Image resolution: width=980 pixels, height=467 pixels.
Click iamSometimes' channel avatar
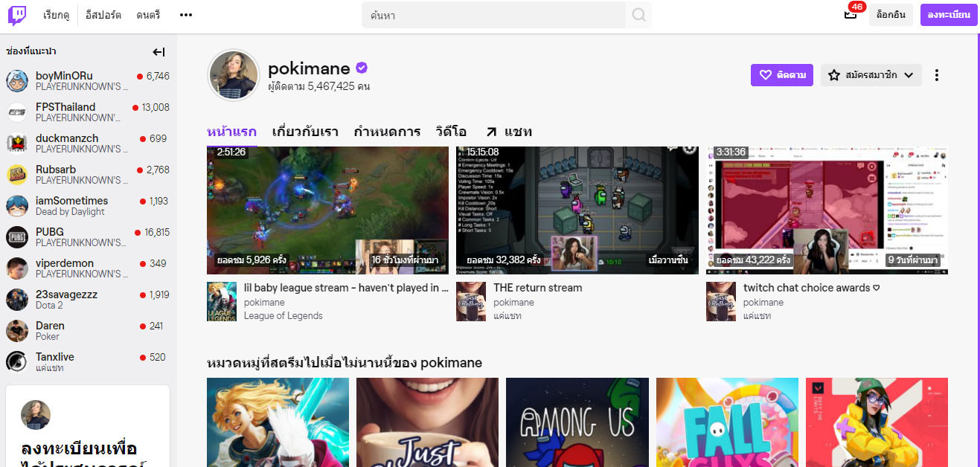click(x=17, y=206)
